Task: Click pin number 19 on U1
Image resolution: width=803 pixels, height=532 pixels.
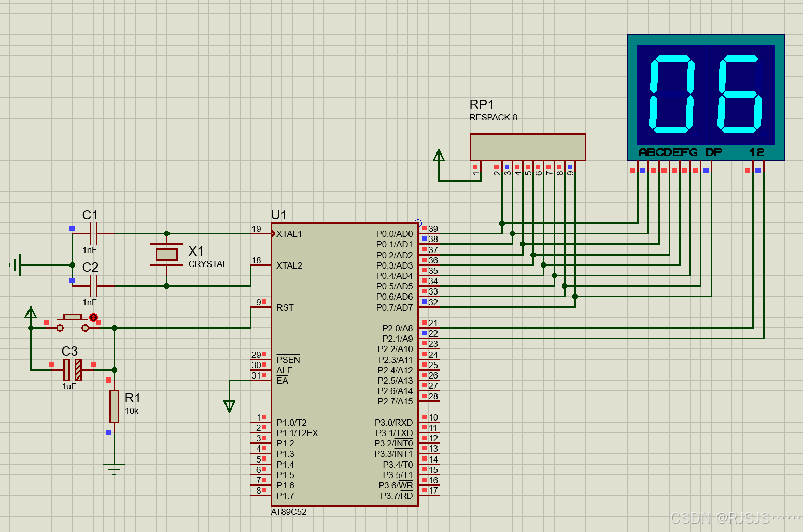Action: pyautogui.click(x=257, y=229)
